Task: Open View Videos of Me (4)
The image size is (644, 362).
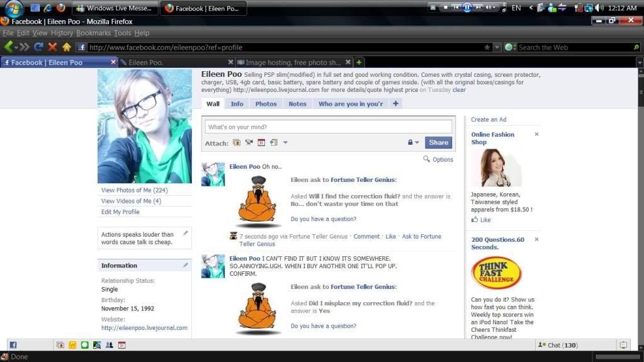Action: [x=131, y=201]
